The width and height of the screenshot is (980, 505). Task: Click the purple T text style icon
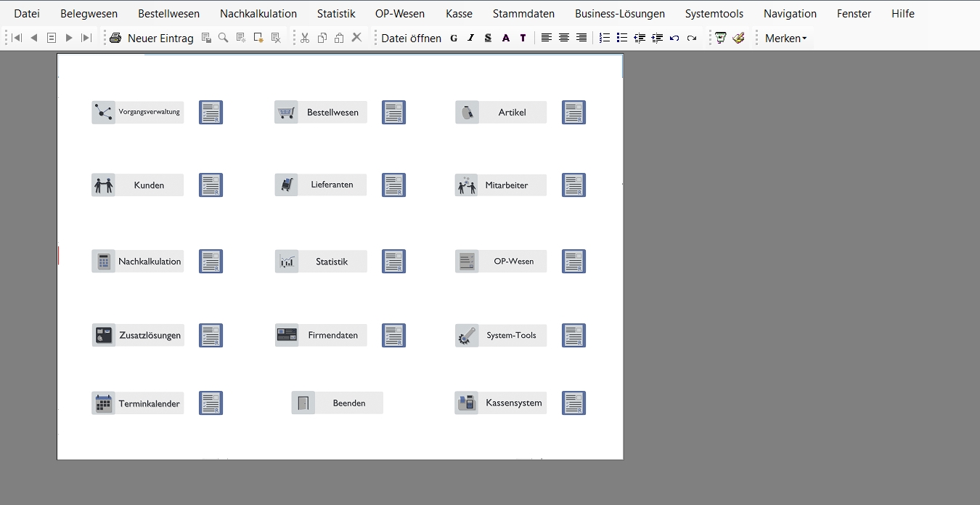click(x=523, y=38)
